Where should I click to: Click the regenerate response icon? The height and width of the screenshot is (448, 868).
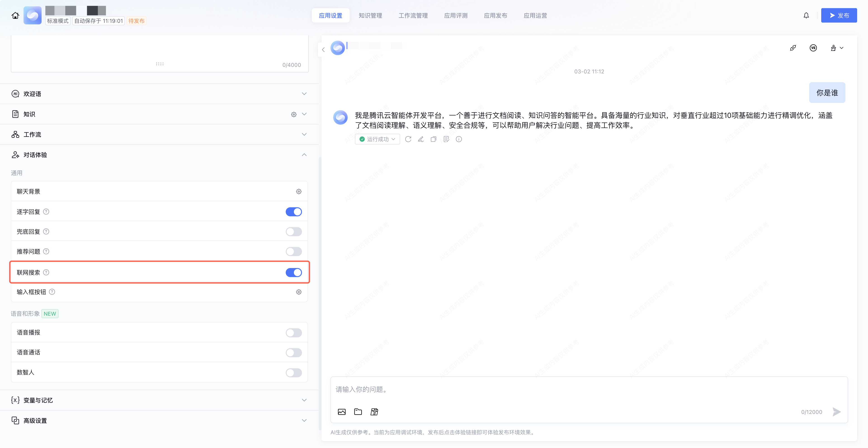click(x=408, y=139)
